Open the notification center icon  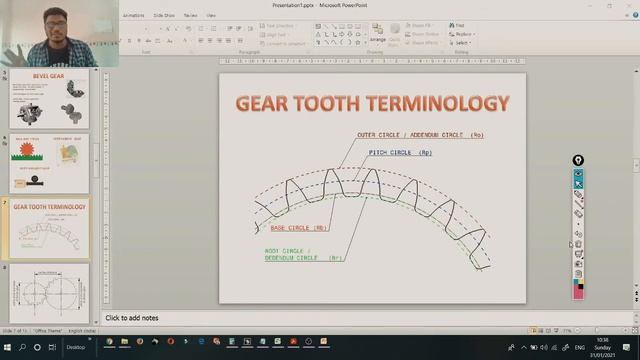point(627,347)
